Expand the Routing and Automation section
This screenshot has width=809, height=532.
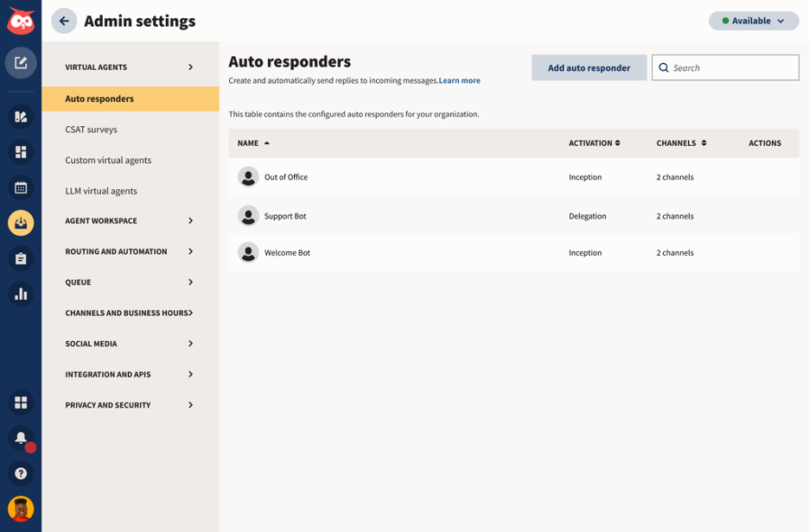[130, 251]
